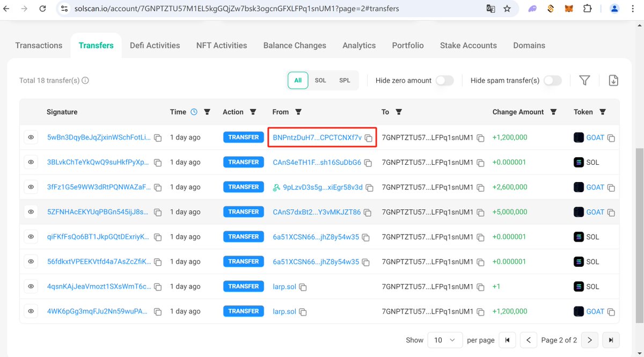This screenshot has height=357, width=644.
Task: Go to the first page of transfers
Action: (507, 340)
